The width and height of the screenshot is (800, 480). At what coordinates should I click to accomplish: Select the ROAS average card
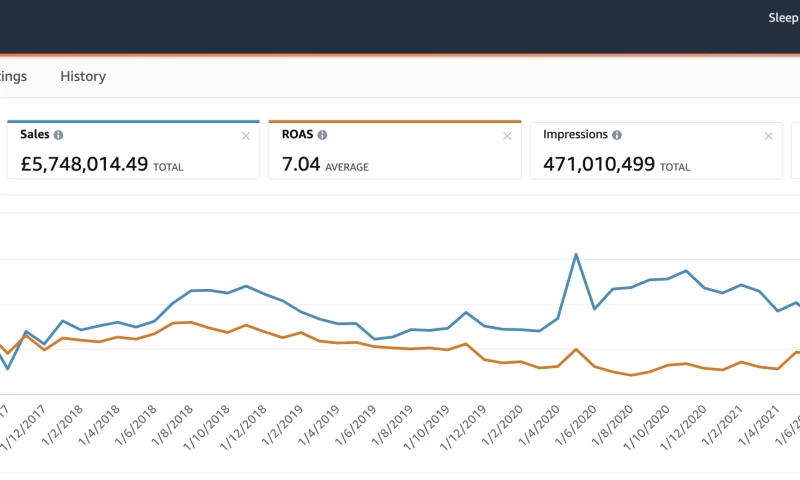[x=395, y=151]
